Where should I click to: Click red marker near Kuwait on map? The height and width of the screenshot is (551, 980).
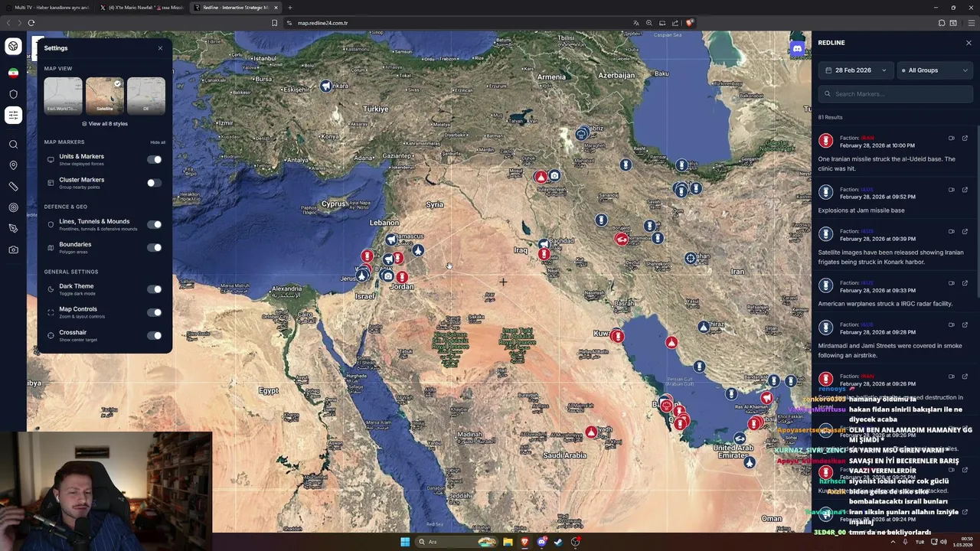[618, 337]
